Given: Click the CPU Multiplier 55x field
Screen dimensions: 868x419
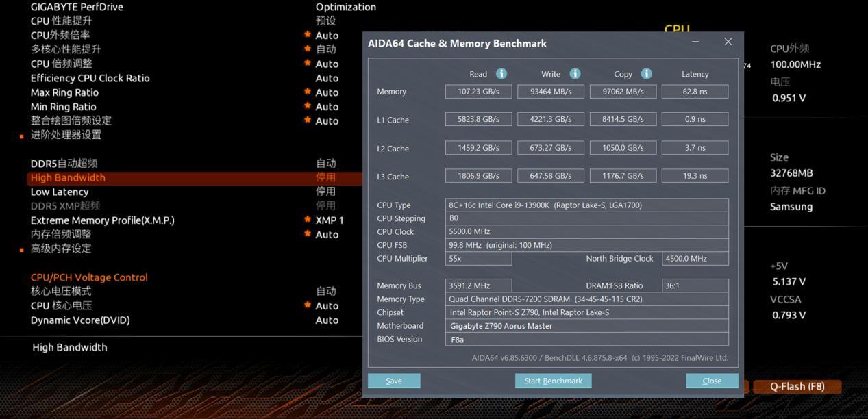Looking at the screenshot, I should 478,258.
